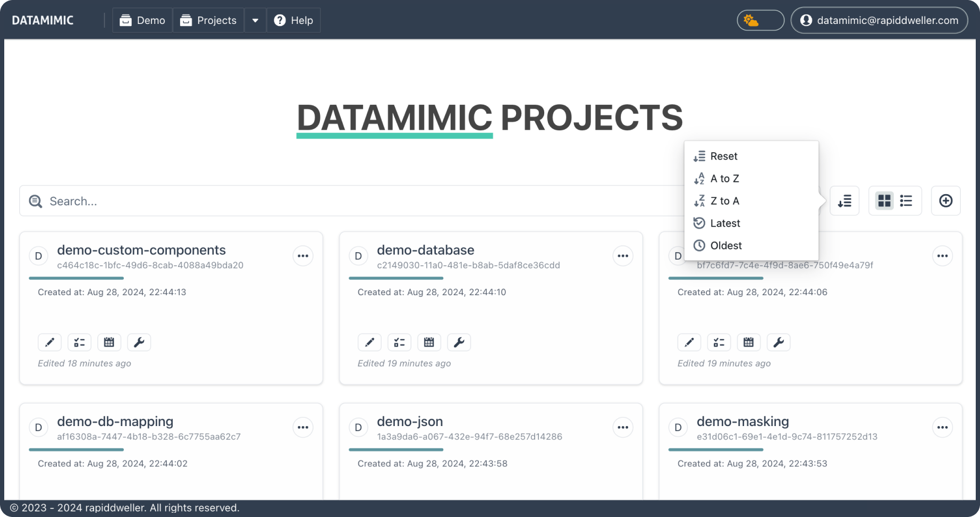Click the edit pencil icon on bf7c6fd7 project

[689, 342]
